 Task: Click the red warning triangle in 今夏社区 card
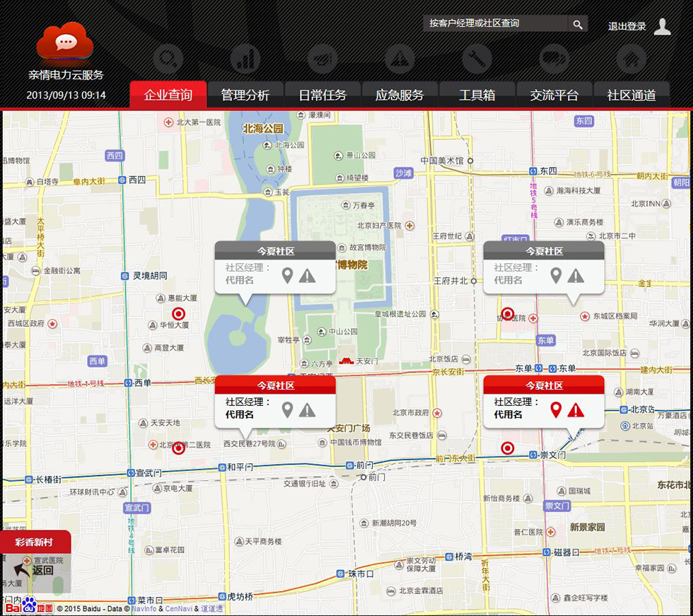[576, 410]
